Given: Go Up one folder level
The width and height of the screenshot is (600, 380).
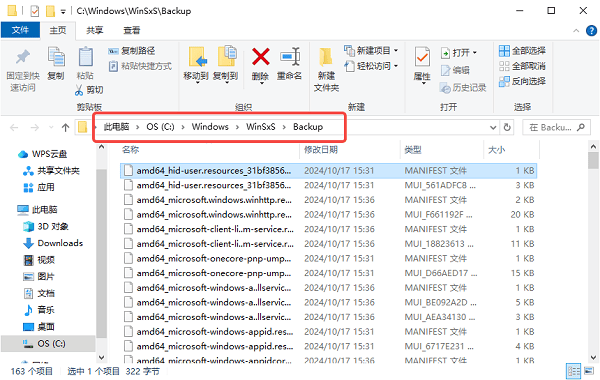Looking at the screenshot, I should (x=65, y=127).
